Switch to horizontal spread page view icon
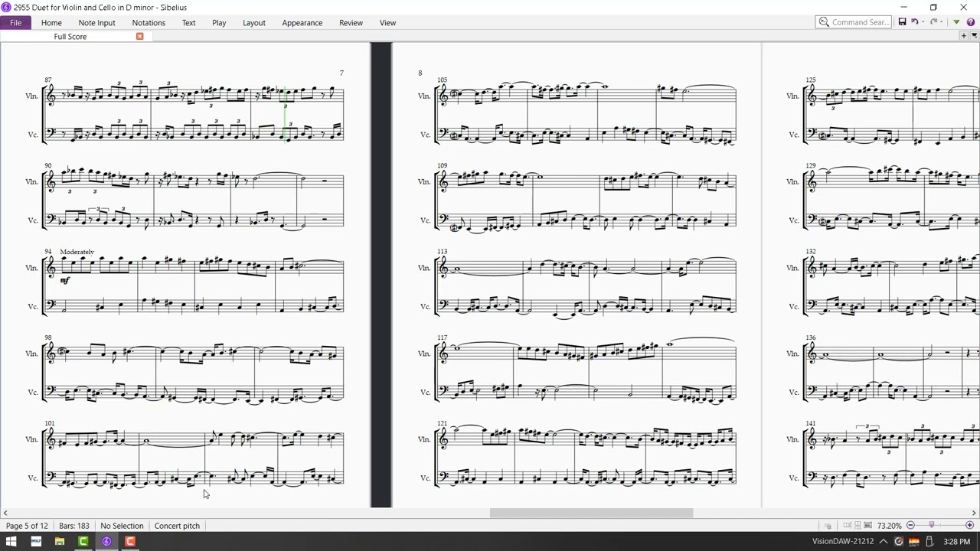 click(x=848, y=526)
